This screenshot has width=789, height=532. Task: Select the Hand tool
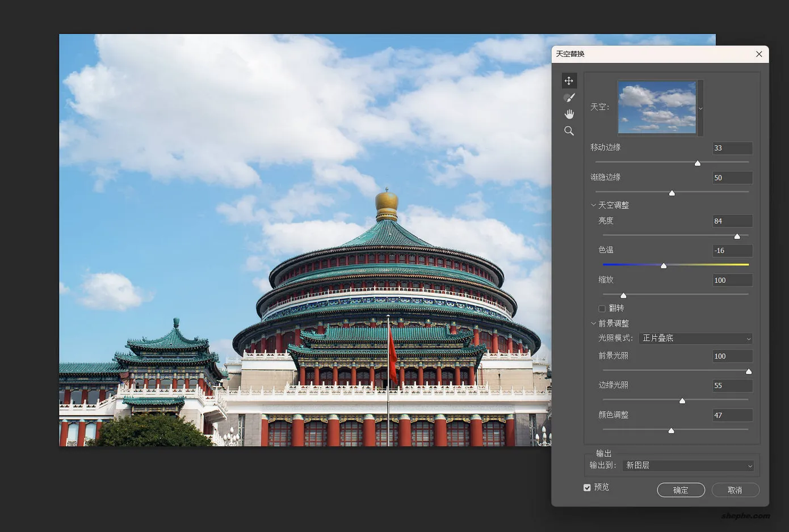569,114
